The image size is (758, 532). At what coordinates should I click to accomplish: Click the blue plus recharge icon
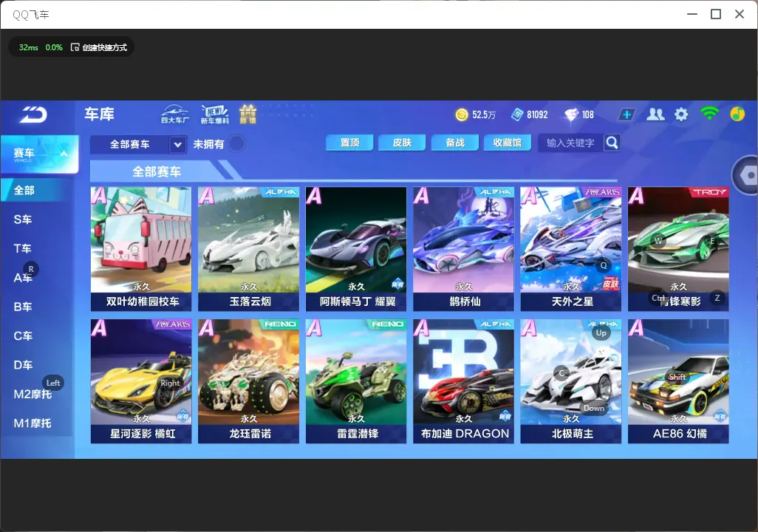point(626,115)
